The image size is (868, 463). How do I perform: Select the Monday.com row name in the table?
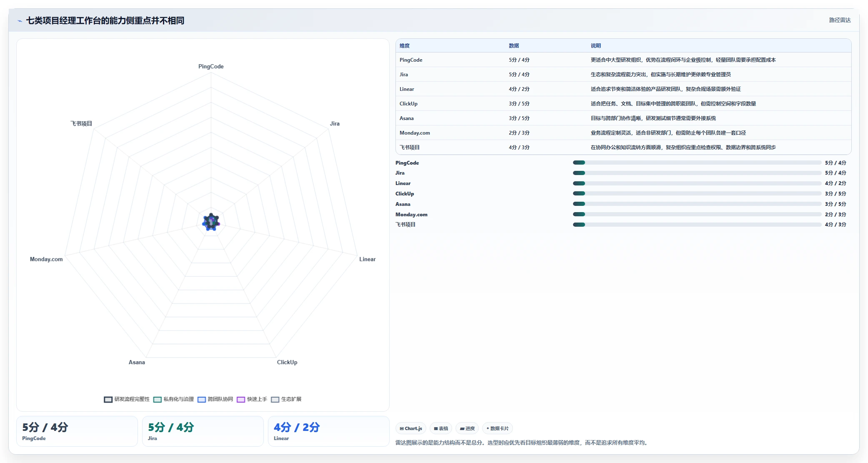click(415, 133)
